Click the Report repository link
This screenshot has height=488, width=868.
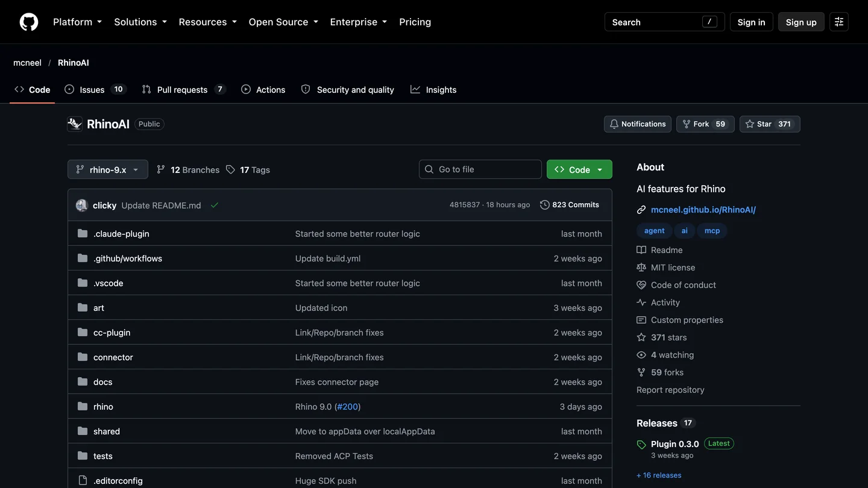click(670, 390)
